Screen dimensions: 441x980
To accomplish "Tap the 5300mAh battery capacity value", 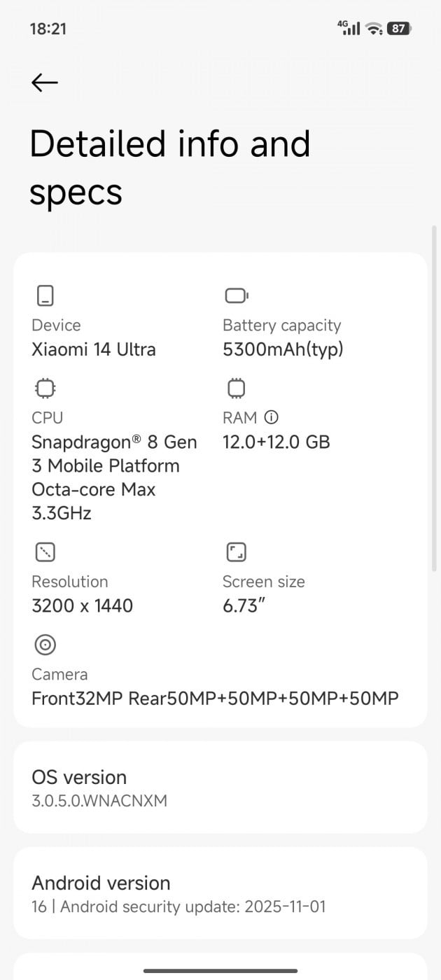I will [283, 349].
